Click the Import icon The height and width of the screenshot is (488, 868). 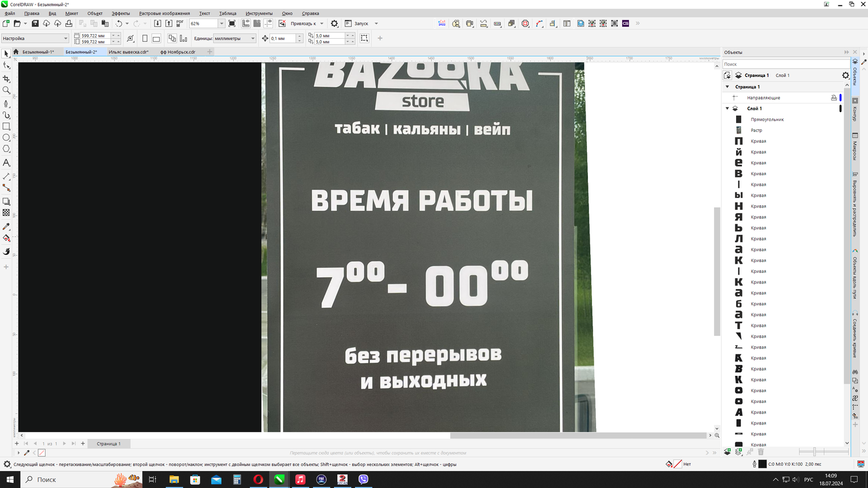[x=157, y=24]
